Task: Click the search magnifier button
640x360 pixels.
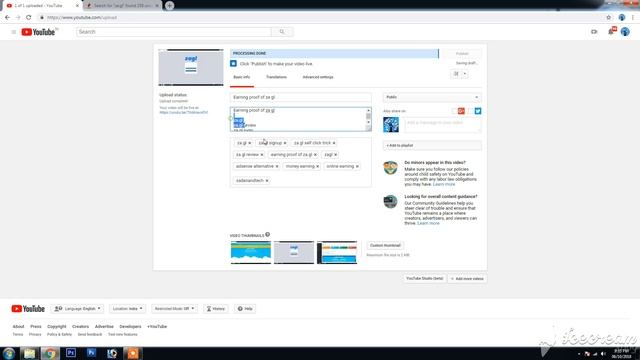Action: 282,32
